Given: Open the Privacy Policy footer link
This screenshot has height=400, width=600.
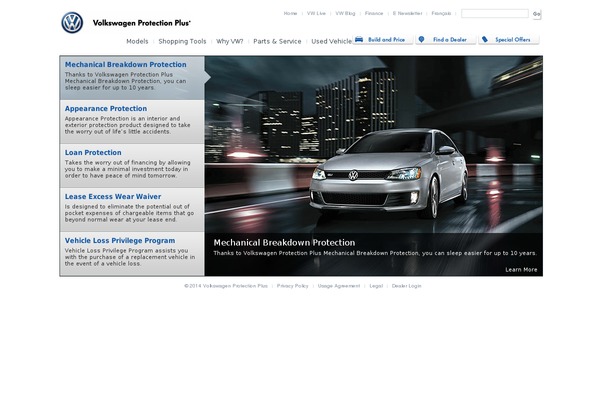Looking at the screenshot, I should [292, 286].
